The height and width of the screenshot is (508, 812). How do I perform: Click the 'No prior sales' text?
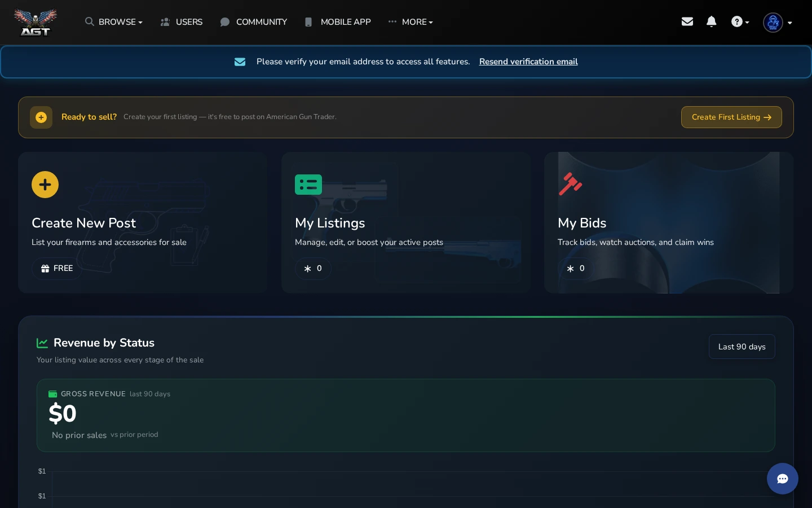(79, 435)
